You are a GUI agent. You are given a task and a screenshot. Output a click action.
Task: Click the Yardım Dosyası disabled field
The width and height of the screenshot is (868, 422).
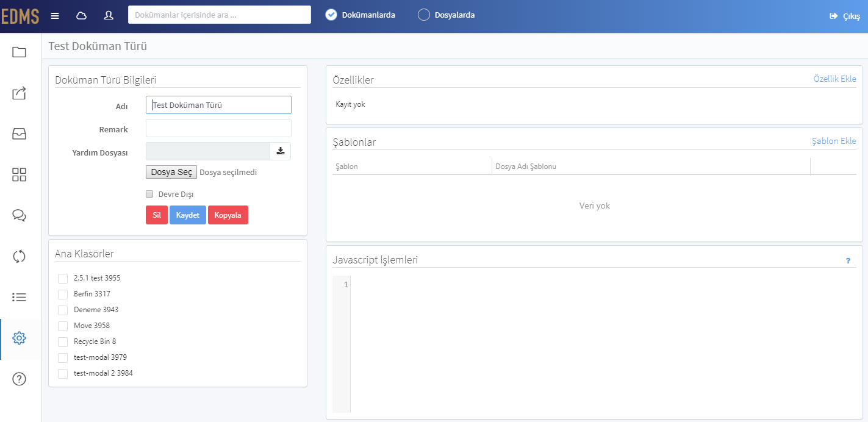coord(208,151)
